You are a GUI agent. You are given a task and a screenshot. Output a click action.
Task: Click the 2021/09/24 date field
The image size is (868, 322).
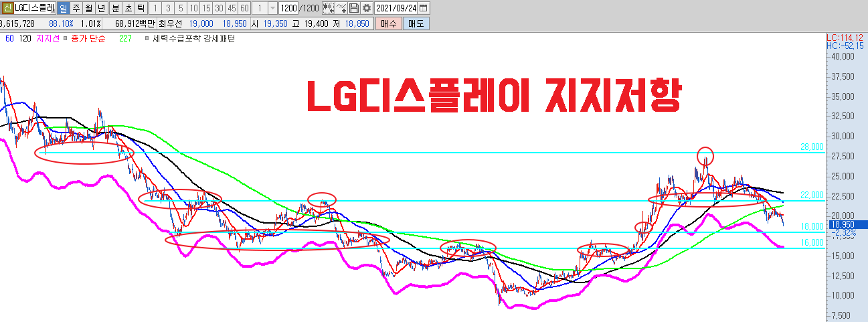click(x=396, y=9)
